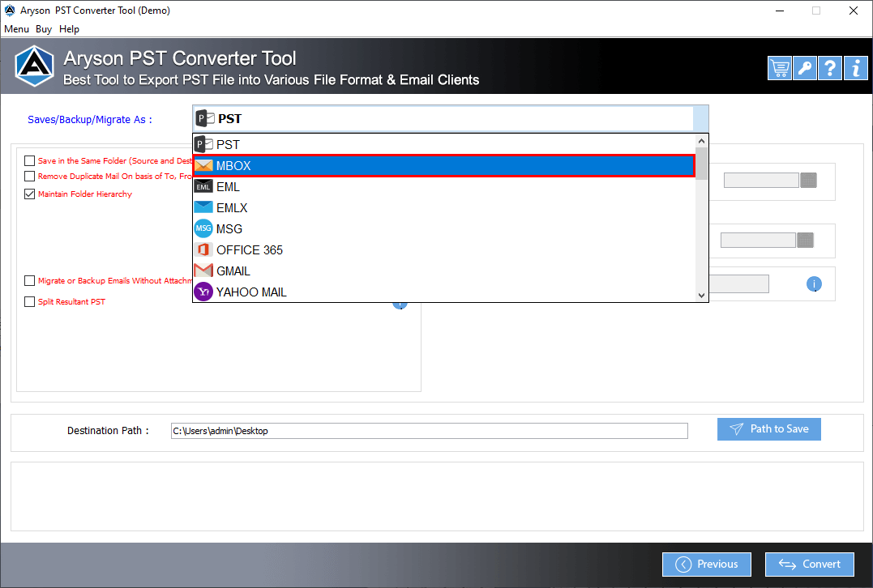
Task: Select YAHOO MAIL option
Action: tap(443, 292)
